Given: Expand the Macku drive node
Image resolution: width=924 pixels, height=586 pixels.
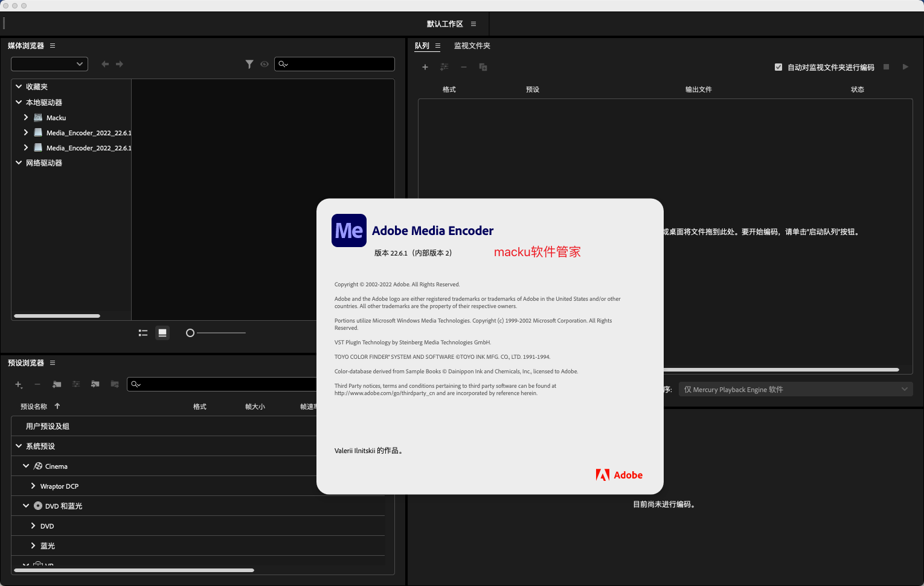Looking at the screenshot, I should click(x=26, y=118).
